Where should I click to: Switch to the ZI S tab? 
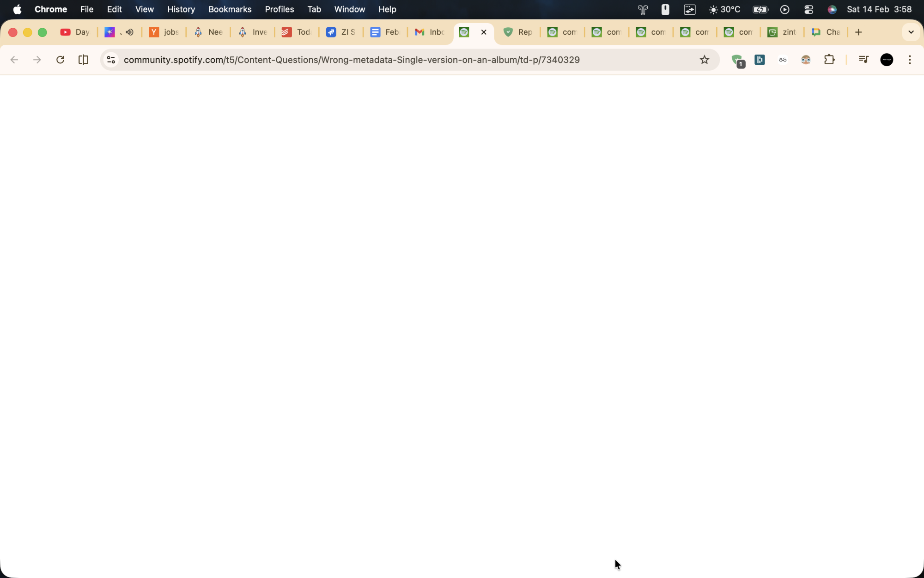point(341,32)
